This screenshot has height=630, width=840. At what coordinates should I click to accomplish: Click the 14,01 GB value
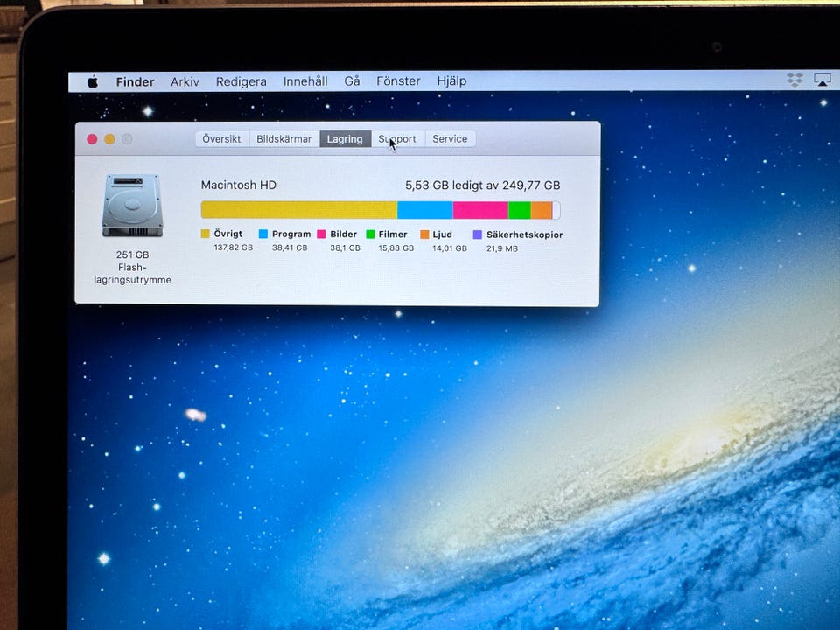click(450, 248)
